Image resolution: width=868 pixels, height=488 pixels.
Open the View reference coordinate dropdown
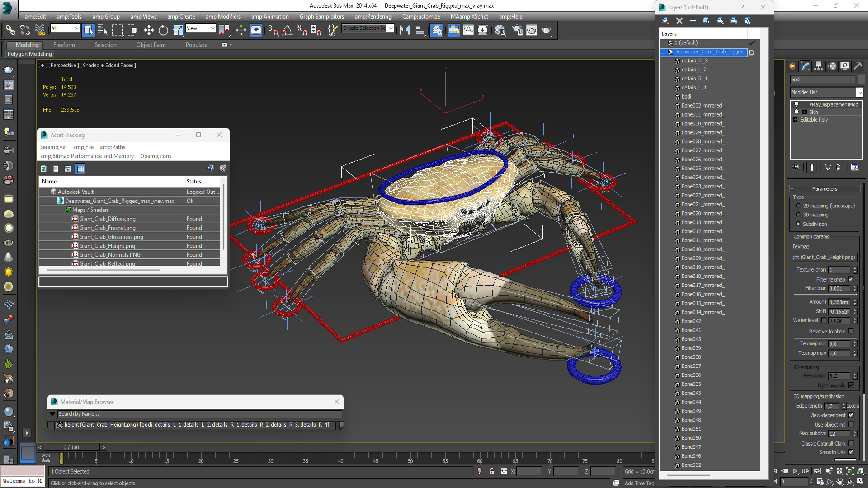click(x=201, y=28)
